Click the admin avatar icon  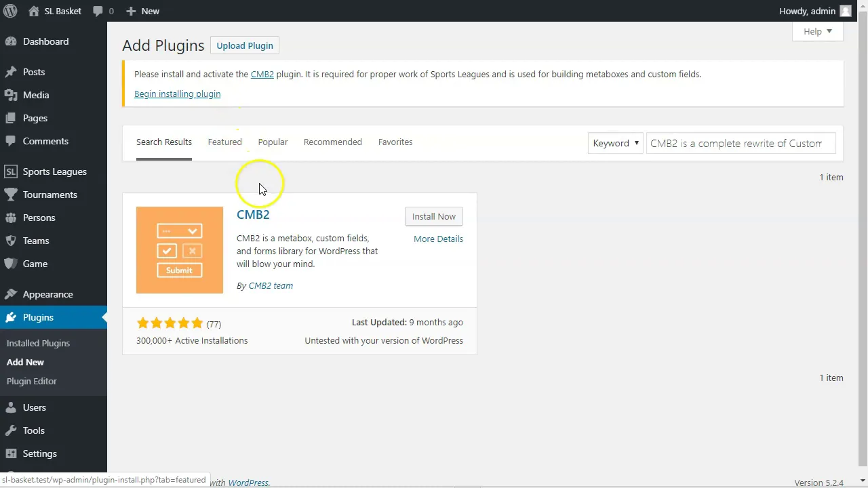click(x=845, y=11)
